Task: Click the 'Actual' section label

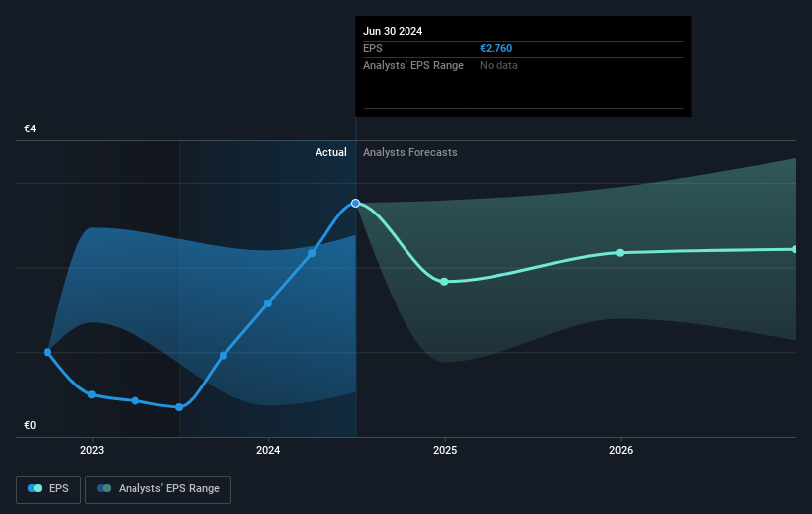Action: pyautogui.click(x=331, y=152)
